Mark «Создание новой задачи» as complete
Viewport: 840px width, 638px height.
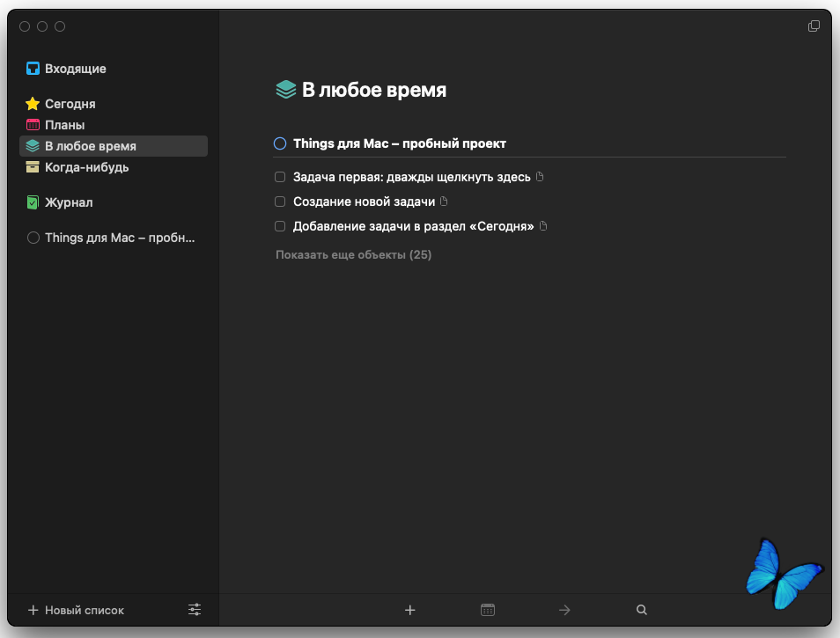(x=280, y=202)
